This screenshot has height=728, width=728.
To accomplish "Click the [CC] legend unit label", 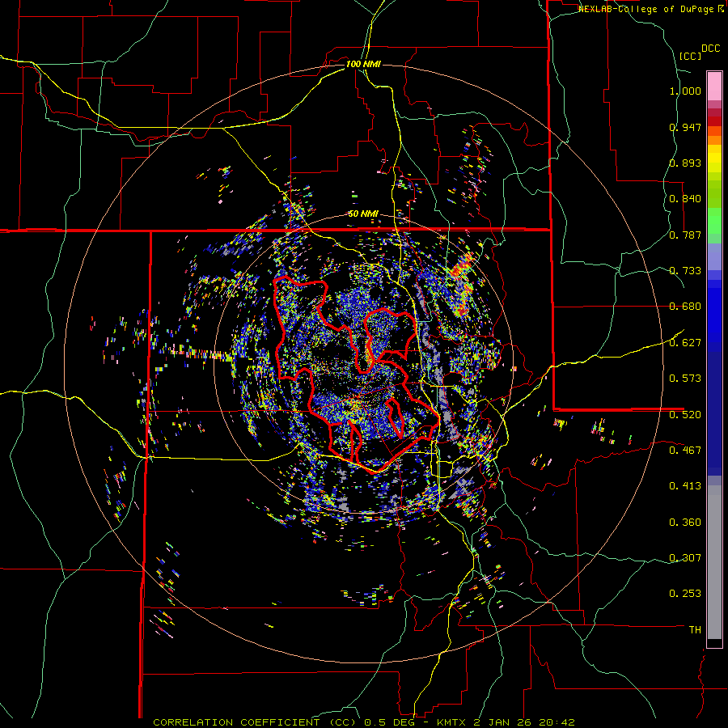I will 691,56.
